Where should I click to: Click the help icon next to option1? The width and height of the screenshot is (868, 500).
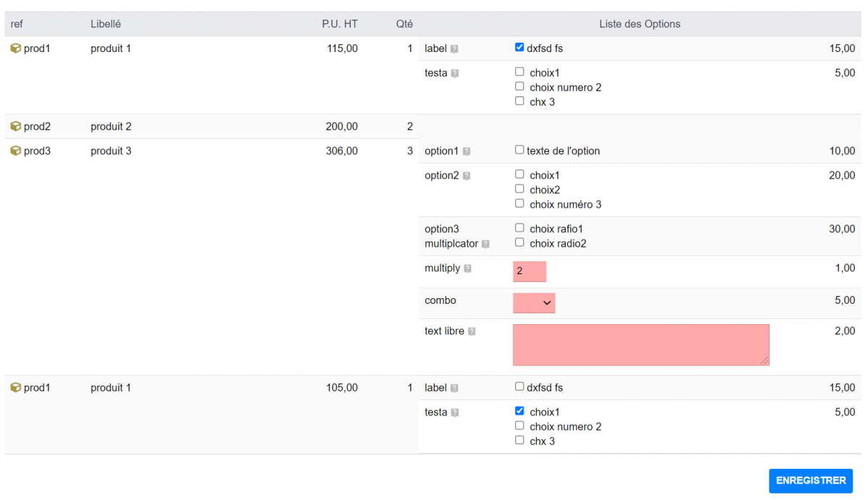[467, 151]
